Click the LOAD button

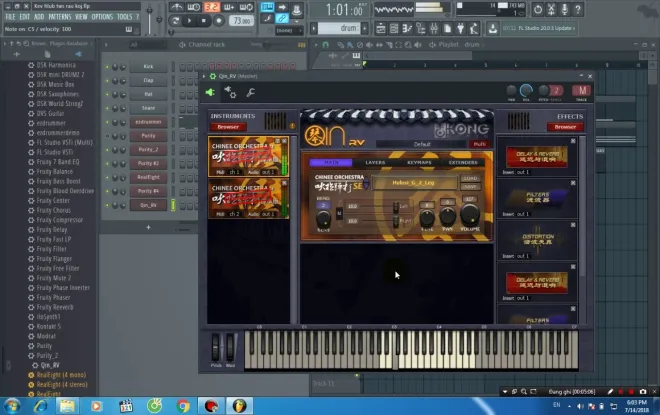point(470,178)
